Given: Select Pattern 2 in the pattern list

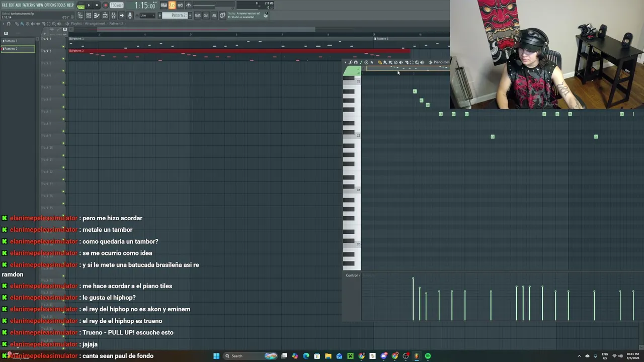Looking at the screenshot, I should (x=18, y=49).
